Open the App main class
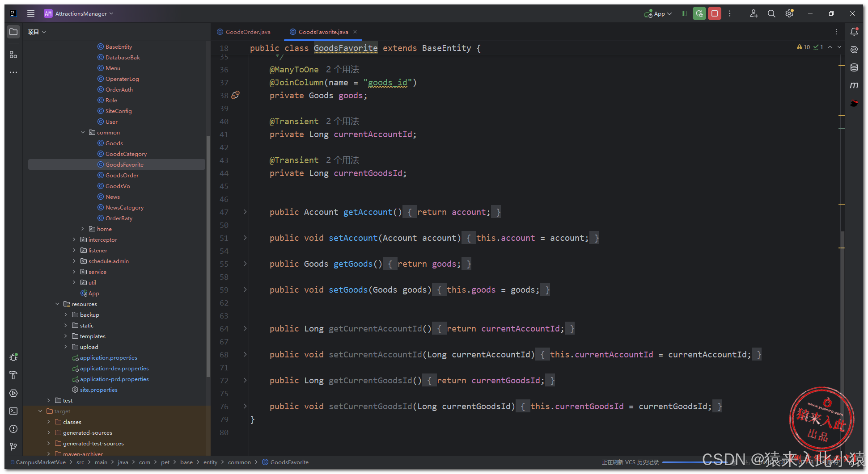 click(94, 293)
